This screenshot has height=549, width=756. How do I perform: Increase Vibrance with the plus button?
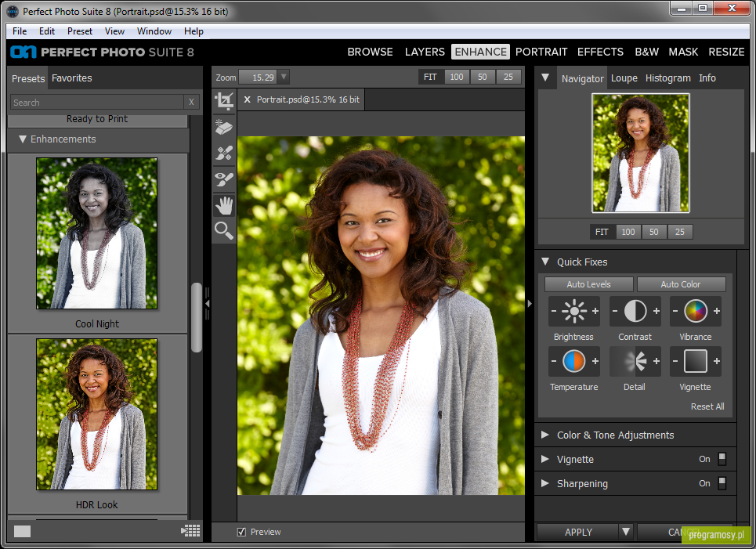point(717,311)
